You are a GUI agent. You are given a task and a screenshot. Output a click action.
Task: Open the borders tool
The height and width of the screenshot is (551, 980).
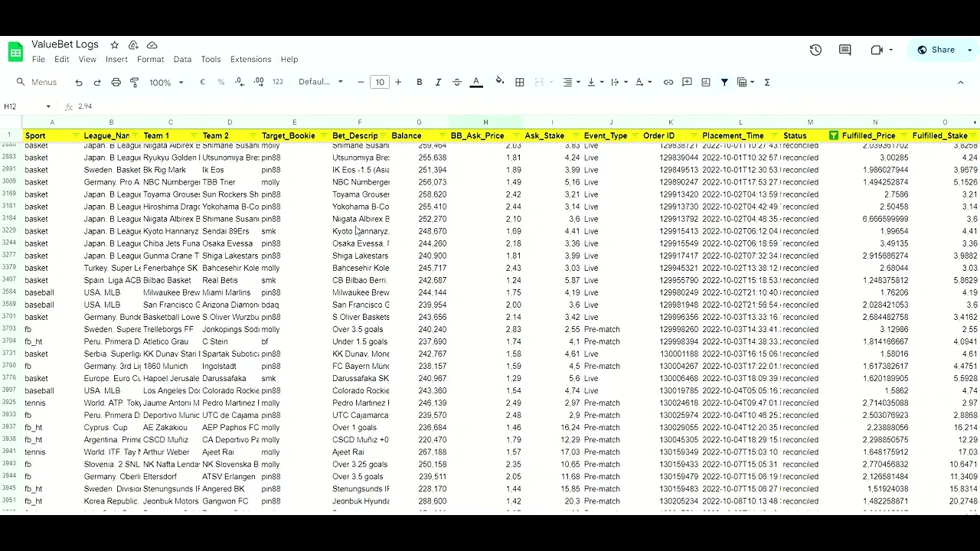520,82
